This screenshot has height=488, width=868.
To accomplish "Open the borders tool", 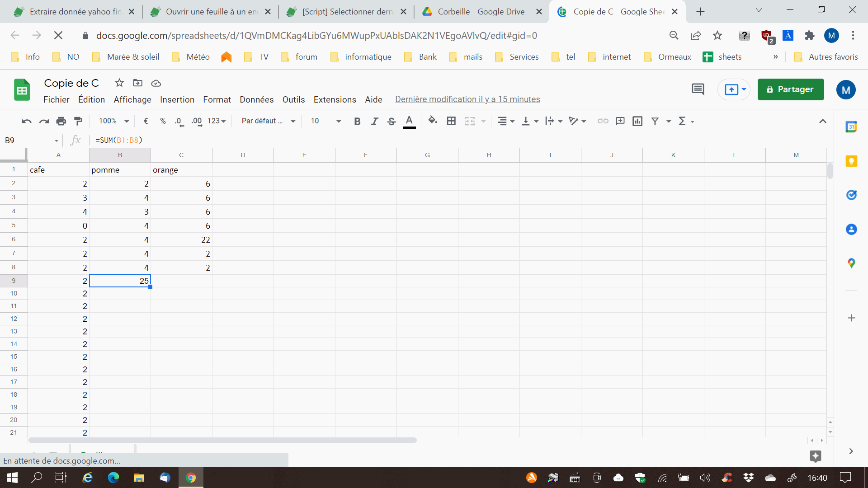I will pyautogui.click(x=451, y=121).
